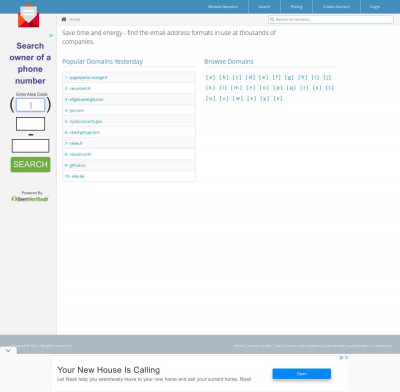Click the red envelope site logo
Image resolution: width=400 pixels, height=392 pixels.
click(28, 16)
